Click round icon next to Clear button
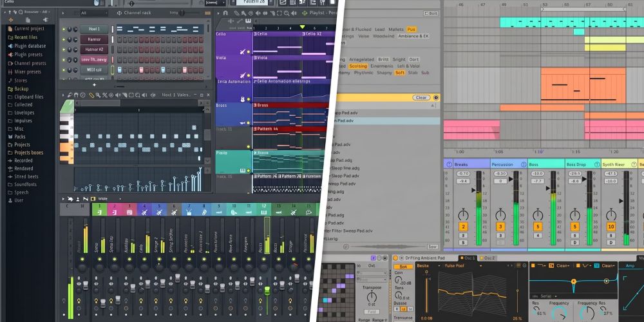Viewport: 644px width, 322px height. pos(436,98)
